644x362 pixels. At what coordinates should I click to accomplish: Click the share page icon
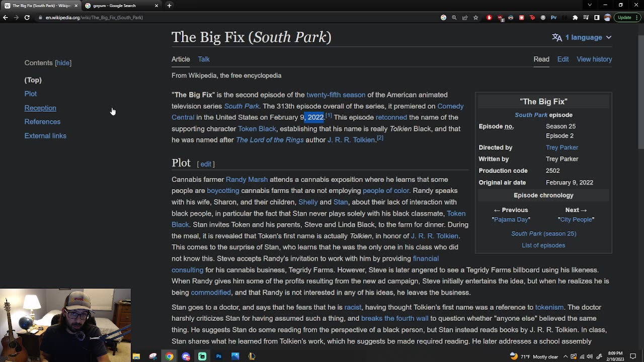pos(465,18)
